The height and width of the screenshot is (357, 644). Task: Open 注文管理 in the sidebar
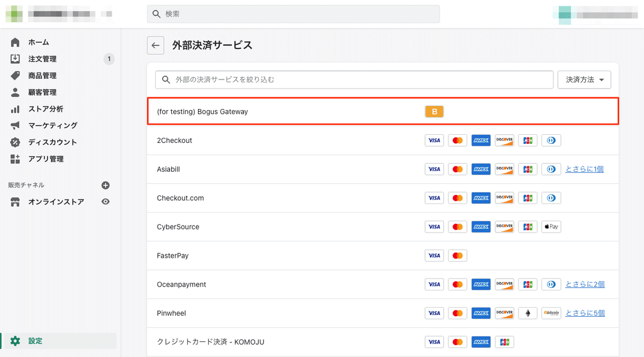click(x=42, y=59)
